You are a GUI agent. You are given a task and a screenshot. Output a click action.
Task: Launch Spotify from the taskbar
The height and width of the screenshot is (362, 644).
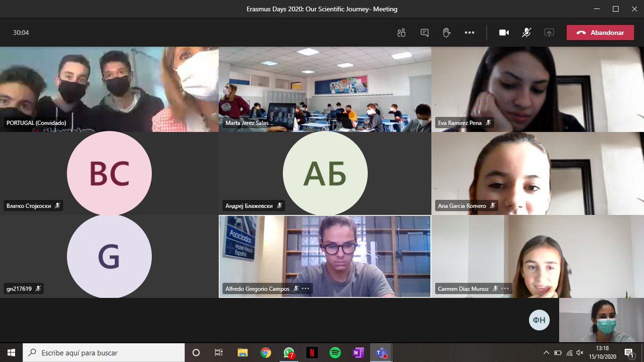(x=335, y=352)
